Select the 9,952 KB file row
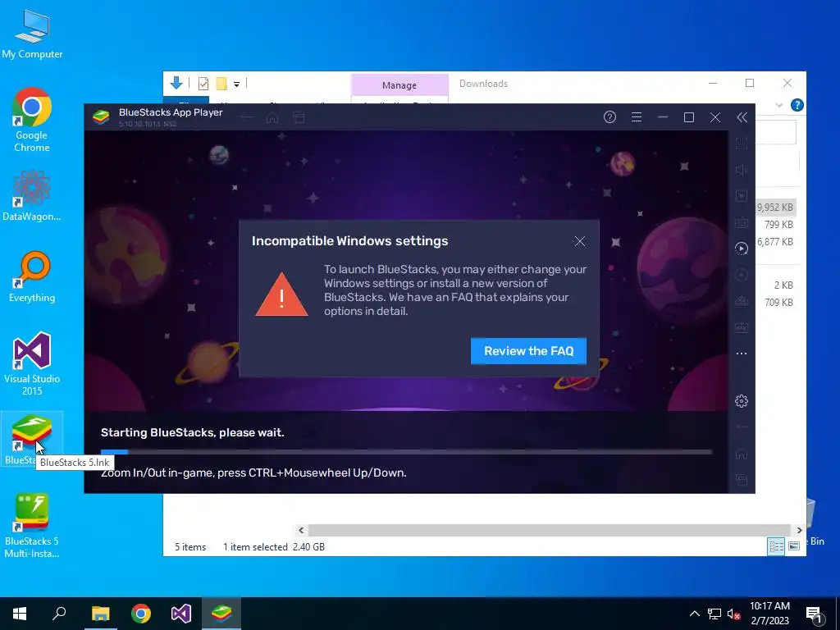 tap(775, 208)
